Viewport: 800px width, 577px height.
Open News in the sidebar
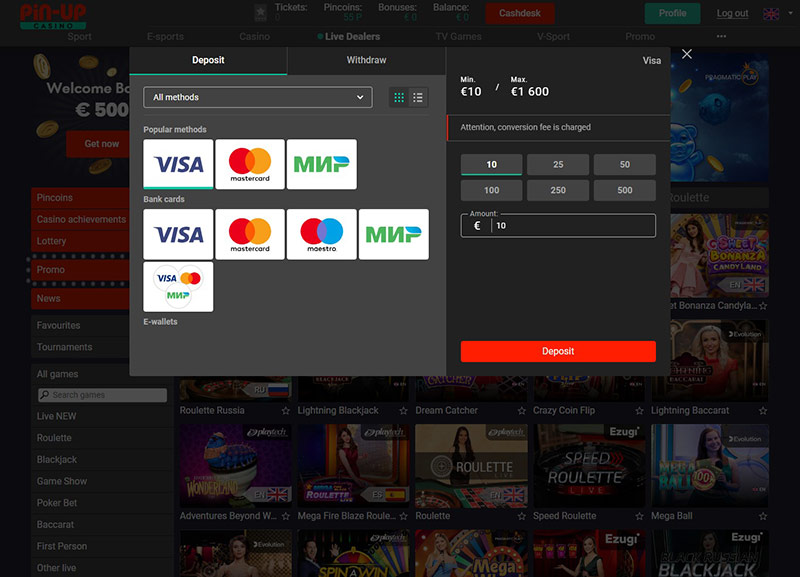click(80, 298)
